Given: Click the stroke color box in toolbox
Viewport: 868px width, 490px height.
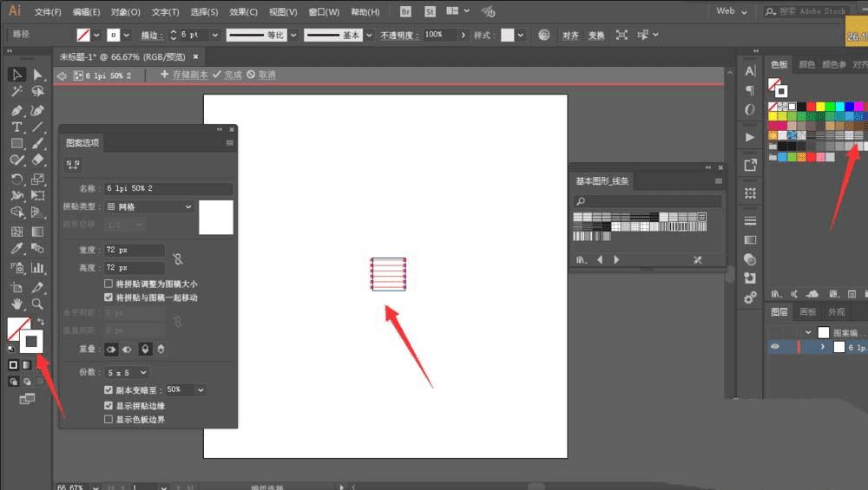Looking at the screenshot, I should 31,342.
